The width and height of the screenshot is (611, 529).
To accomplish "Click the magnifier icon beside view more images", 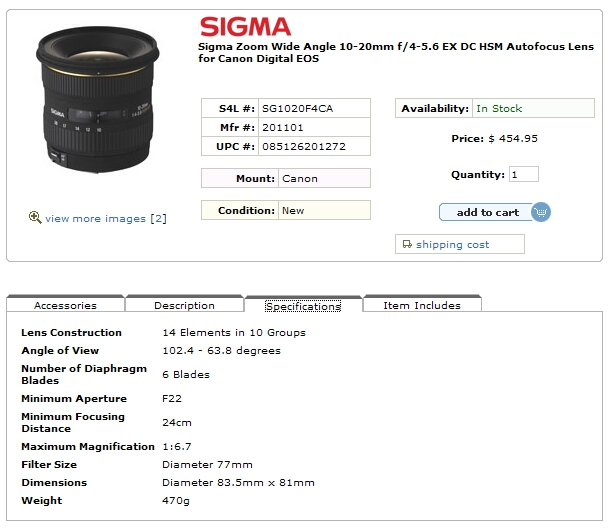I will tap(35, 217).
